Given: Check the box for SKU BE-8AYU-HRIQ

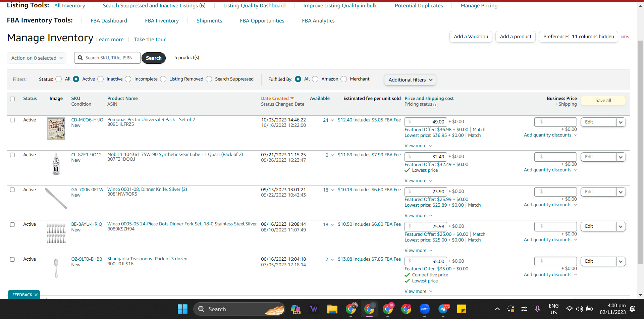Looking at the screenshot, I should pyautogui.click(x=12, y=225).
